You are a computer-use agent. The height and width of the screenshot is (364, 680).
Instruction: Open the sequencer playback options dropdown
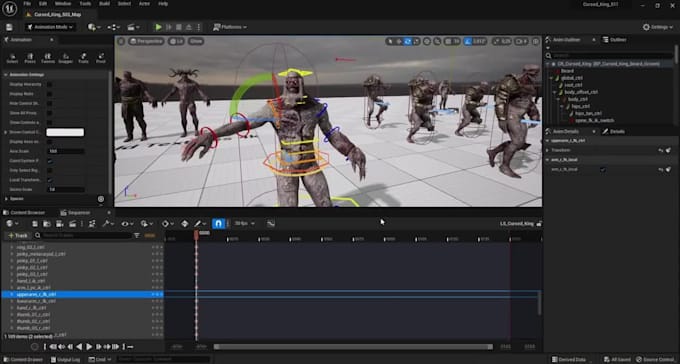tap(146, 224)
